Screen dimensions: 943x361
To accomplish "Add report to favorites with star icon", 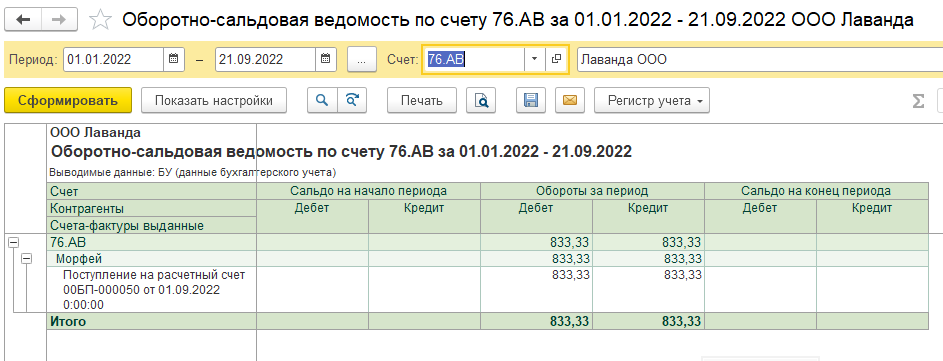I will coord(100,20).
